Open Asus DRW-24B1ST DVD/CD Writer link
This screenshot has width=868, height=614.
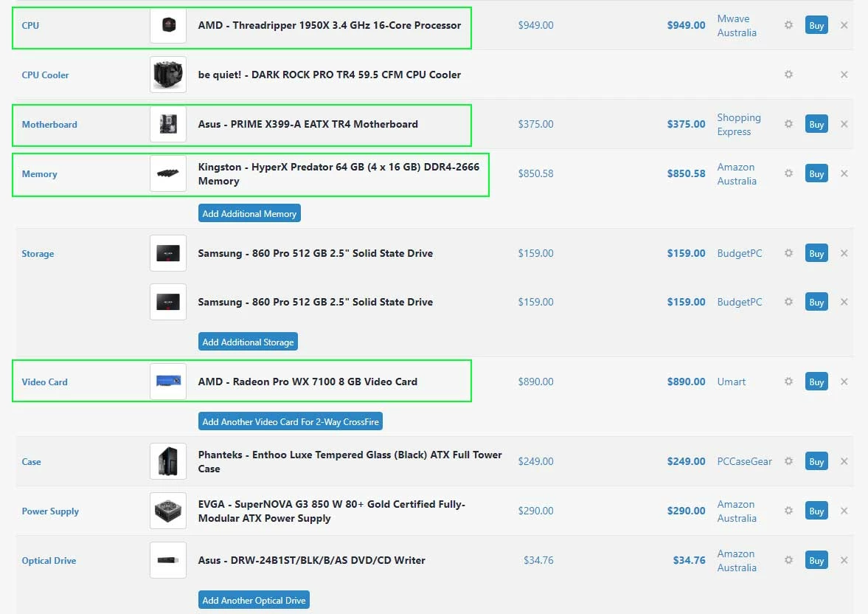[x=312, y=559]
